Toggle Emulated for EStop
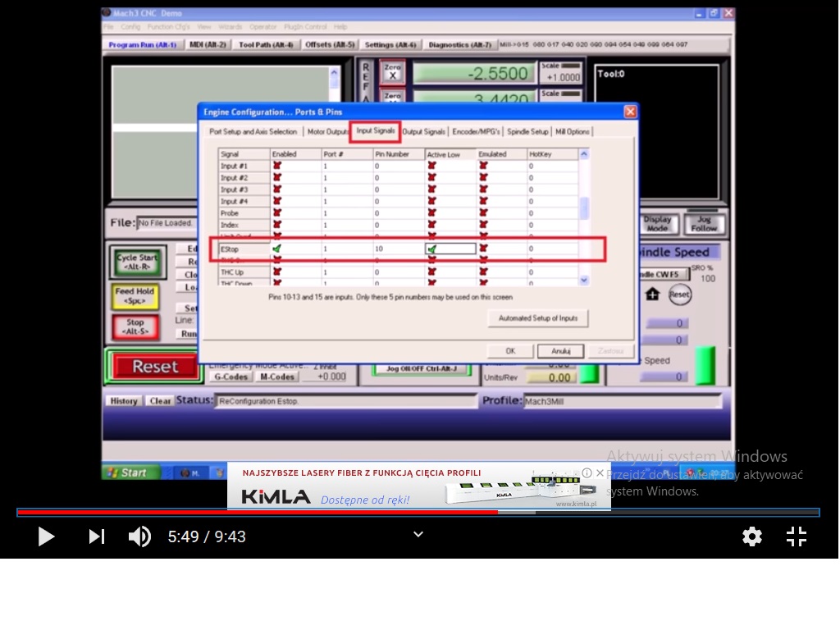Image resolution: width=840 pixels, height=630 pixels. click(483, 248)
